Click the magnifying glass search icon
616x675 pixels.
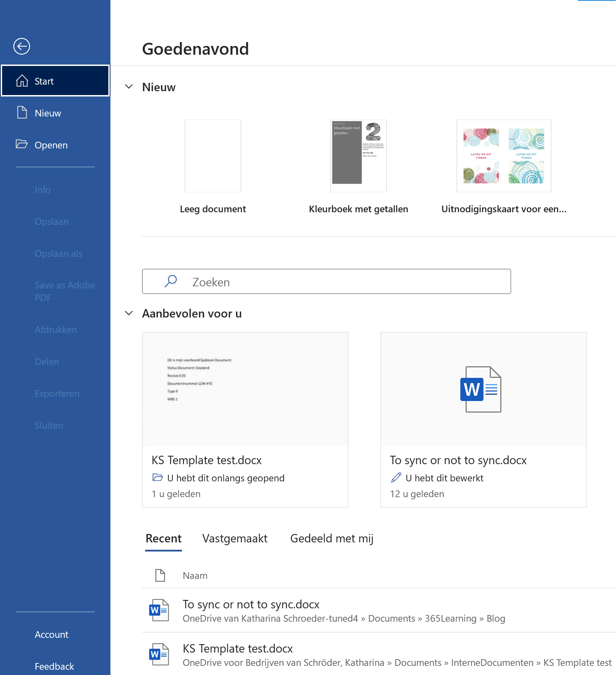171,281
